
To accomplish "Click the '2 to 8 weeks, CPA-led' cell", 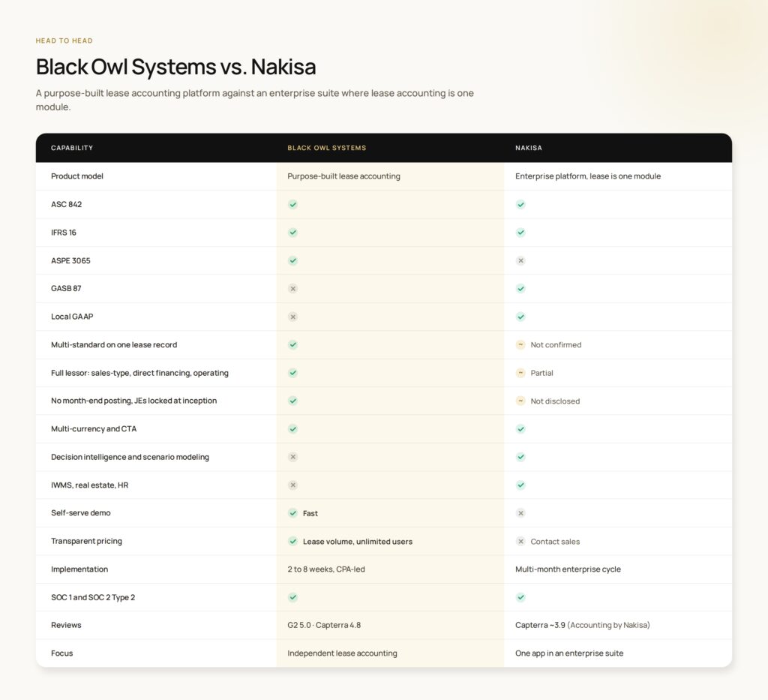I will [326, 569].
